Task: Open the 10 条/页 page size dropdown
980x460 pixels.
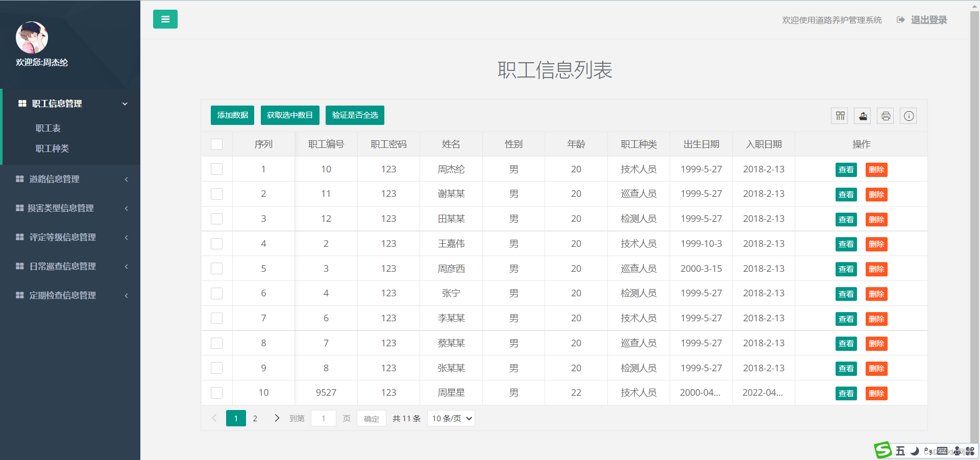Action: point(451,418)
